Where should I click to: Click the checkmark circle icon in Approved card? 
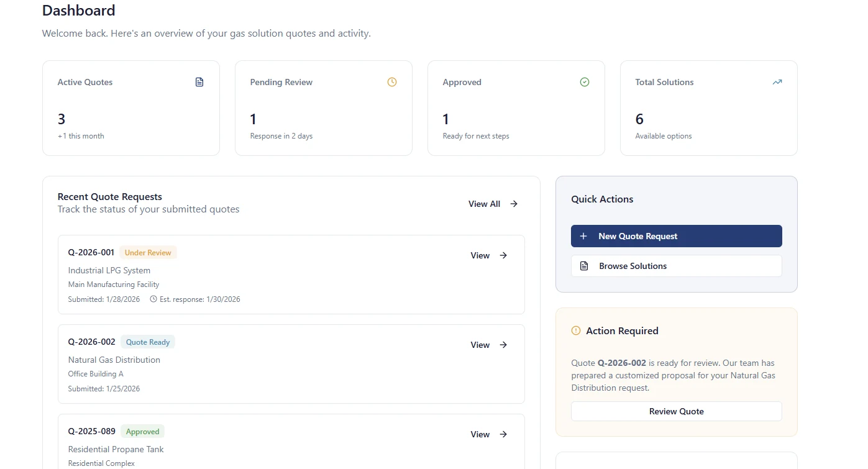(585, 82)
